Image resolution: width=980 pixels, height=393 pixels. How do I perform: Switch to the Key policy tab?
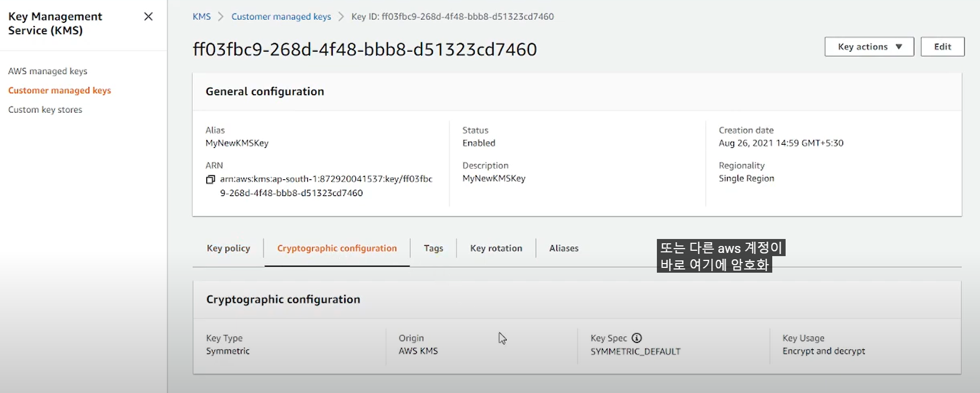228,248
